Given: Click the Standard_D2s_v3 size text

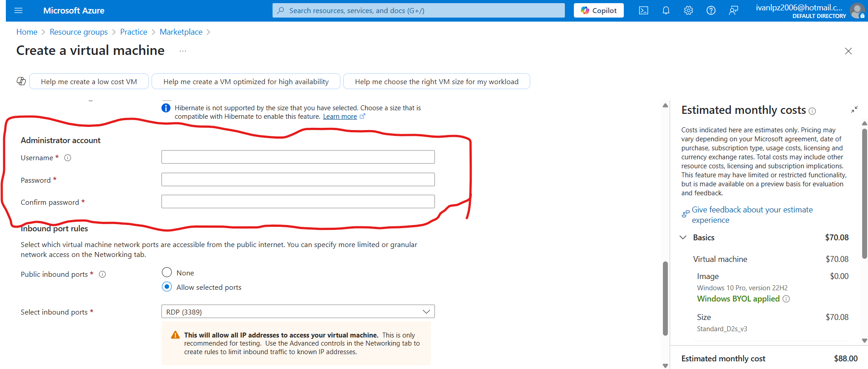Looking at the screenshot, I should click(x=722, y=329).
